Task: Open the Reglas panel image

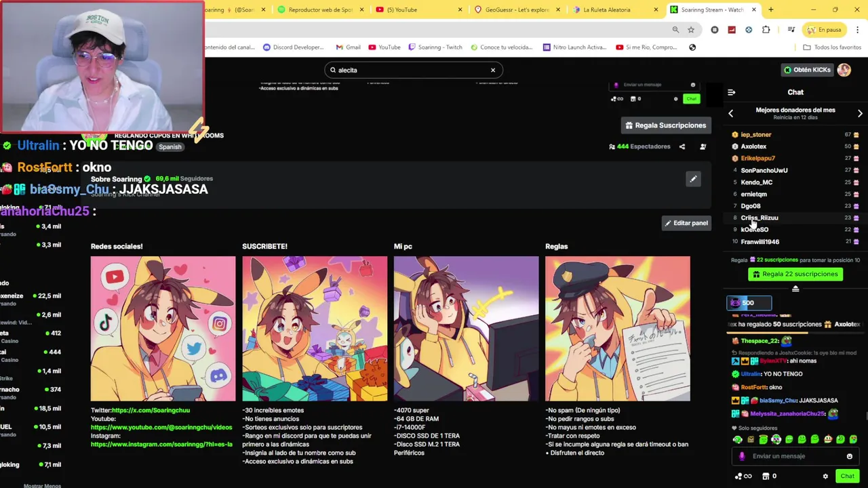Action: tap(618, 329)
